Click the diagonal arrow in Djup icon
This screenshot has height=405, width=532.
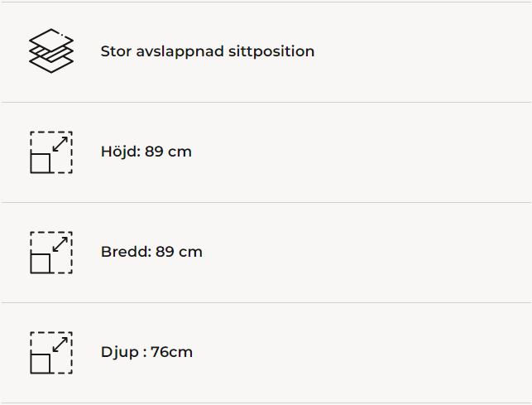[x=60, y=344]
